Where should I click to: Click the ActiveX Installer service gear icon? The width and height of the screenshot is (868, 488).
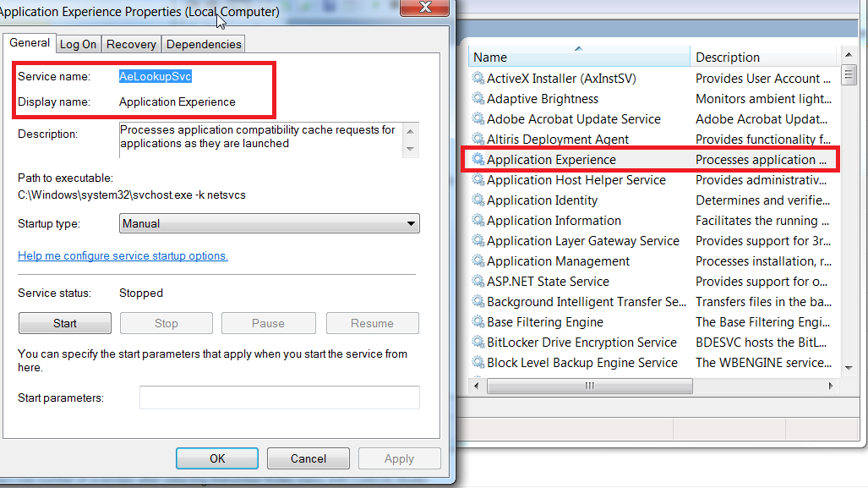click(478, 78)
